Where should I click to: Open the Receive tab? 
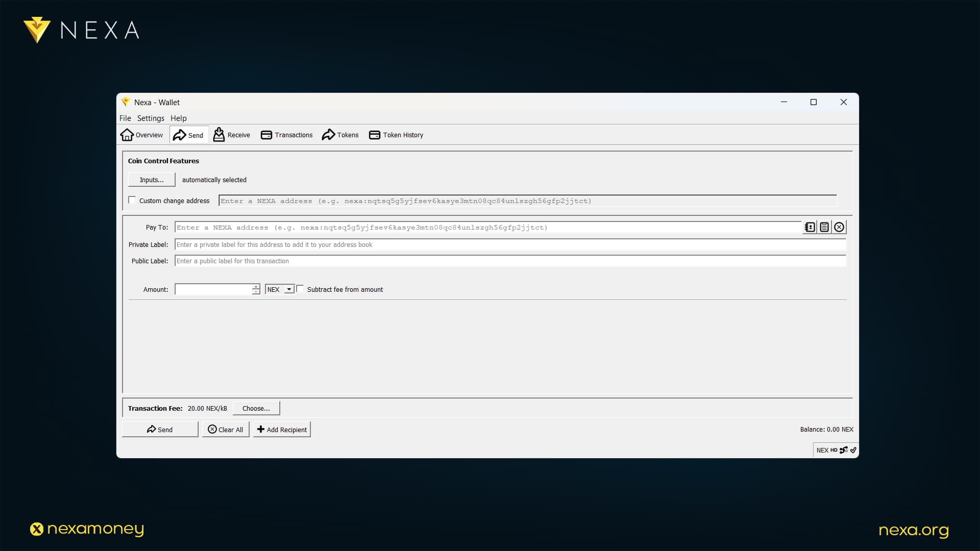[x=232, y=135]
